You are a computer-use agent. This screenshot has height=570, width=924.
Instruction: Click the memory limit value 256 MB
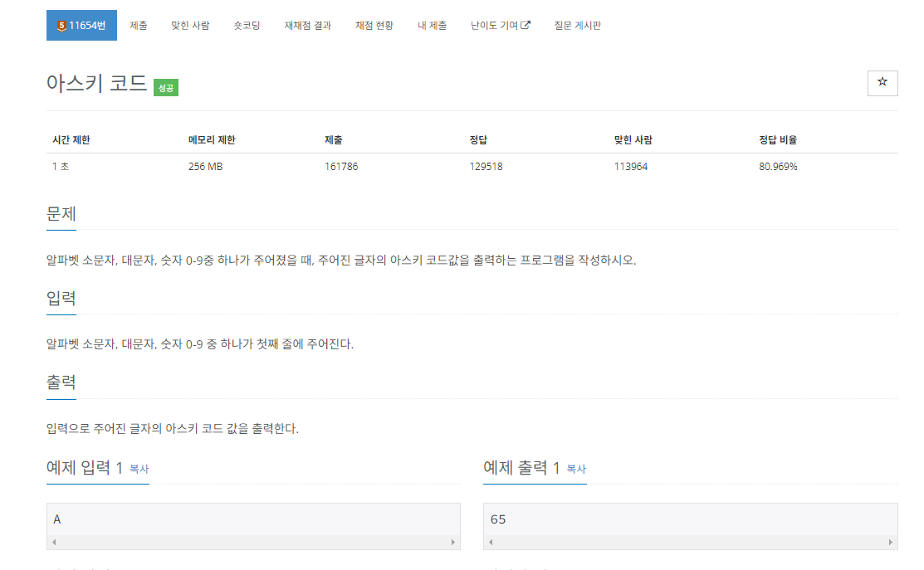206,167
